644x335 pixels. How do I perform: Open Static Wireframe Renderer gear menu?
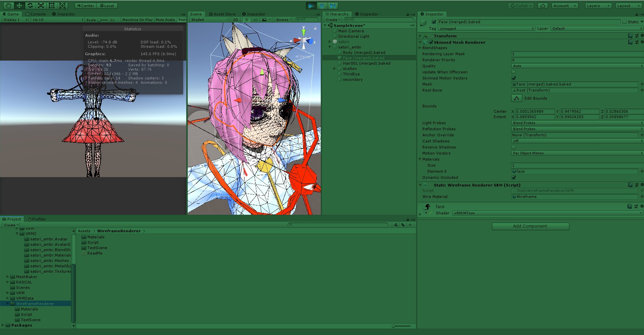pos(642,185)
